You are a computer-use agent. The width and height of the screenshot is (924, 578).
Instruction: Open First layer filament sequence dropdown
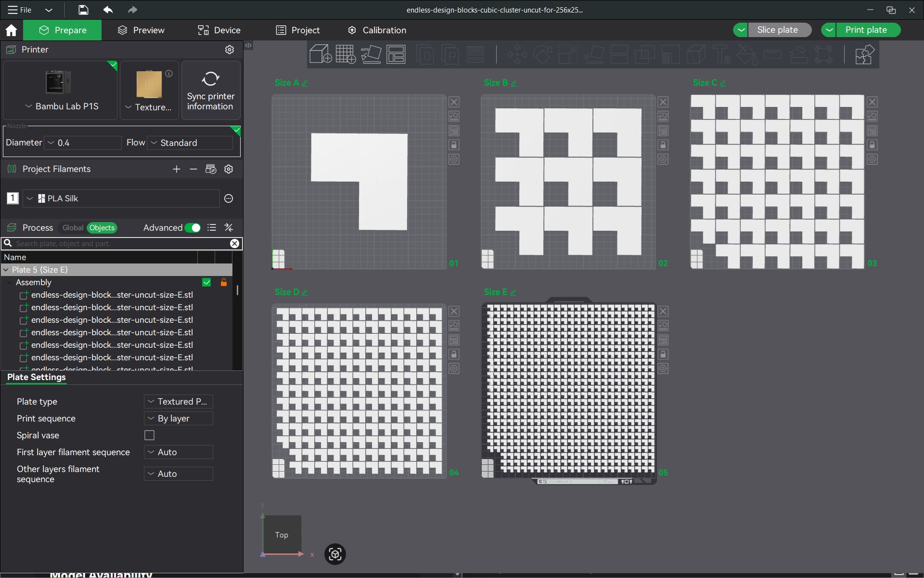tap(179, 452)
